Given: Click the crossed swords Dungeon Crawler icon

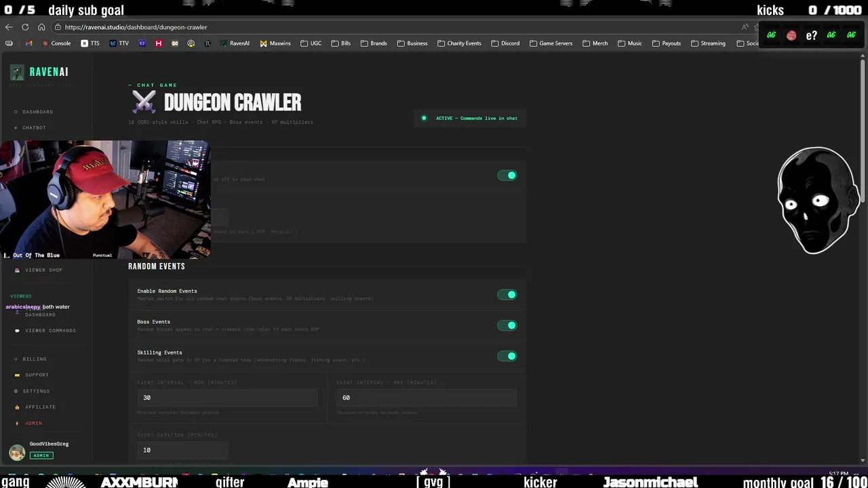Looking at the screenshot, I should pyautogui.click(x=144, y=102).
